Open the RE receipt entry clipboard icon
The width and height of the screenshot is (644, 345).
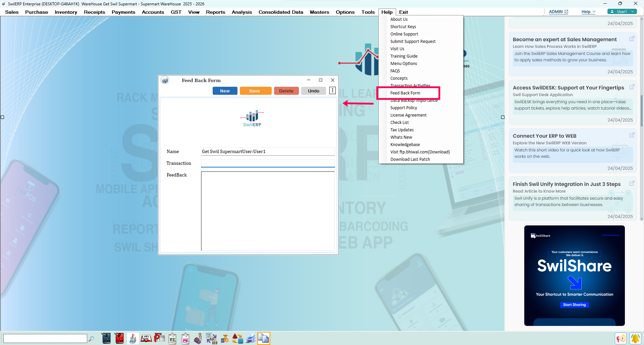[172, 338]
